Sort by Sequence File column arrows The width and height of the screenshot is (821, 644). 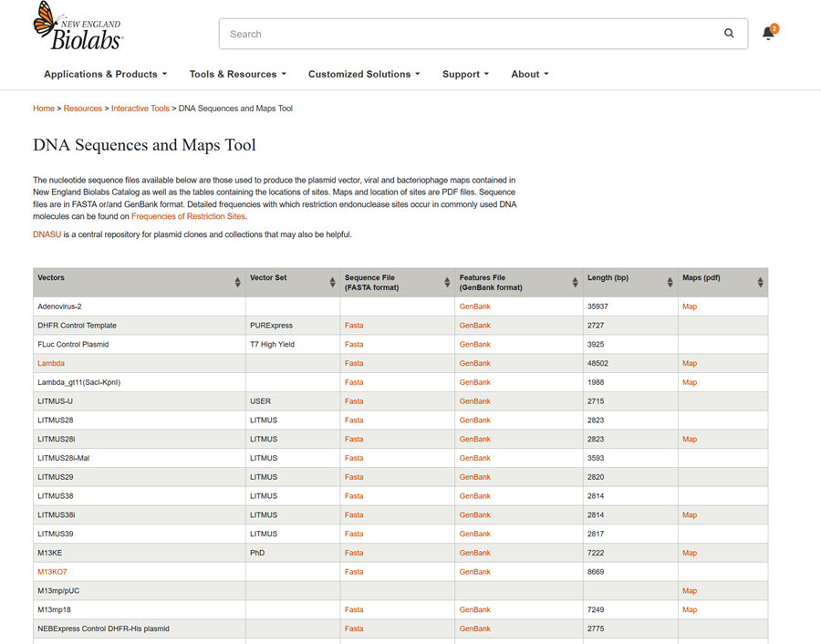pos(447,283)
